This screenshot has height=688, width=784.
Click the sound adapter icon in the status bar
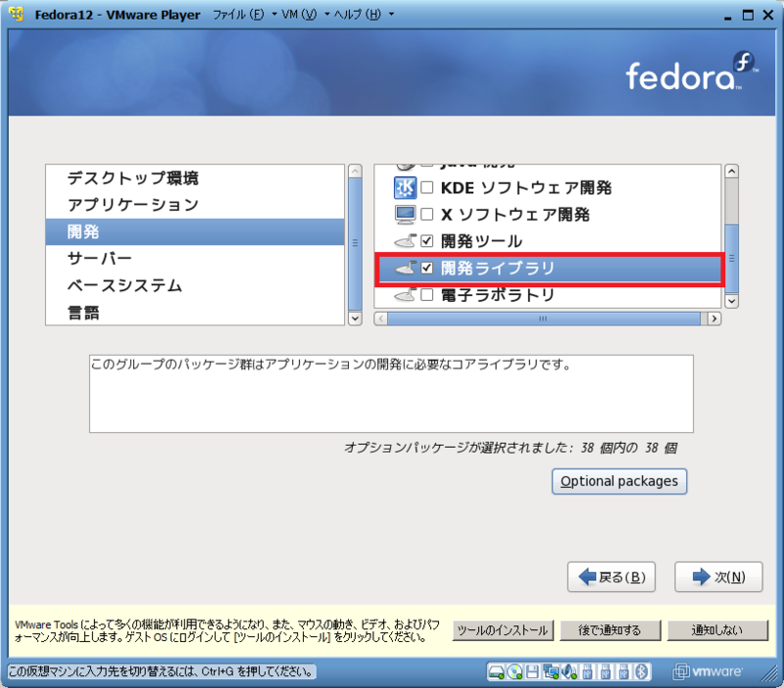click(x=567, y=673)
